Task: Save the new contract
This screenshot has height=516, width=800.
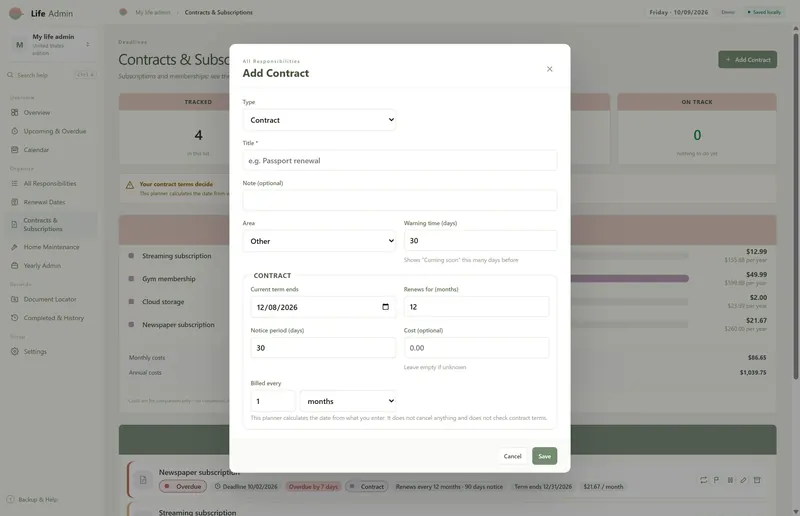Action: click(x=544, y=456)
